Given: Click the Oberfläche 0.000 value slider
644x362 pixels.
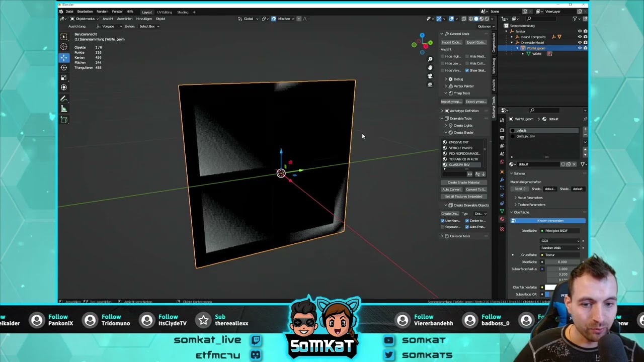Looking at the screenshot, I should point(562,262).
